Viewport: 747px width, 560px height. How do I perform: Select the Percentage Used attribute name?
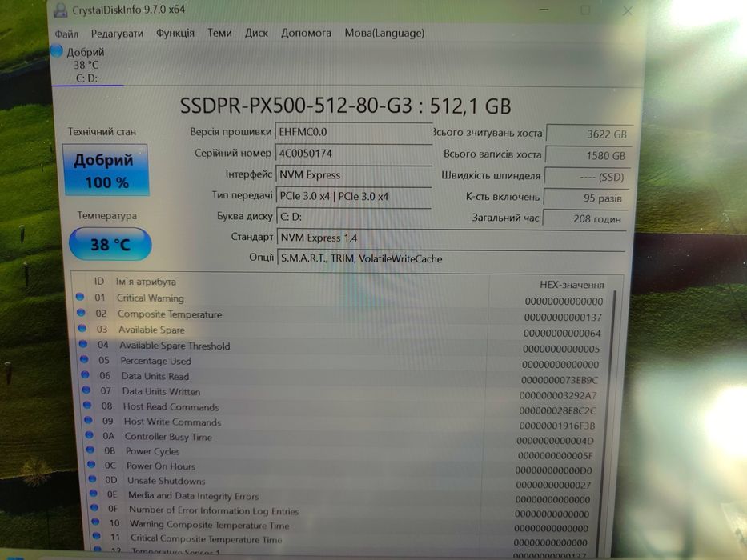(x=156, y=361)
